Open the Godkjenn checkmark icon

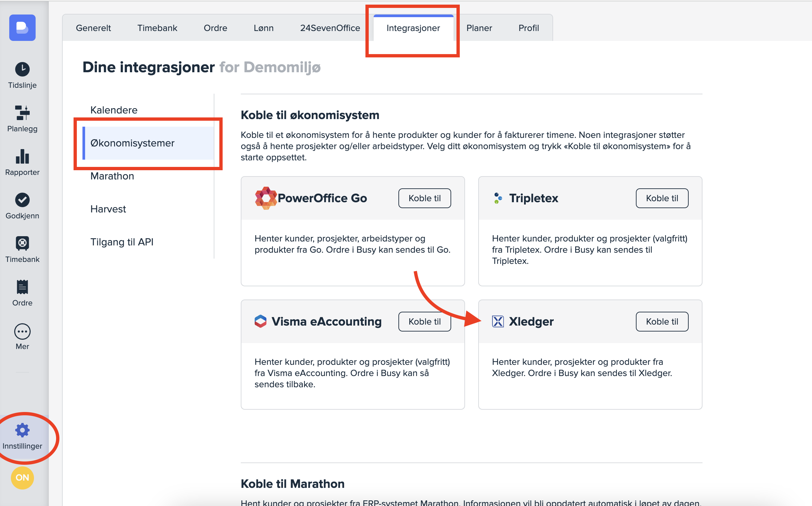(x=22, y=200)
